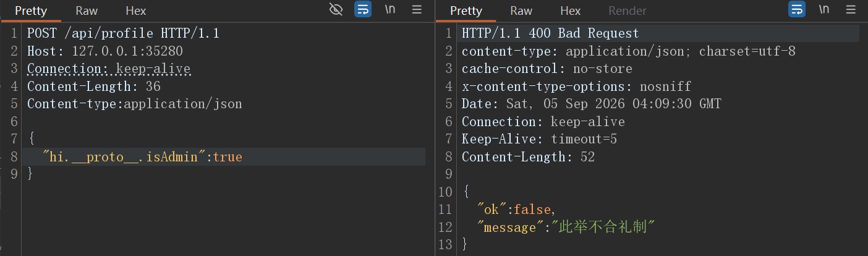Click request line number 8

coord(14,156)
